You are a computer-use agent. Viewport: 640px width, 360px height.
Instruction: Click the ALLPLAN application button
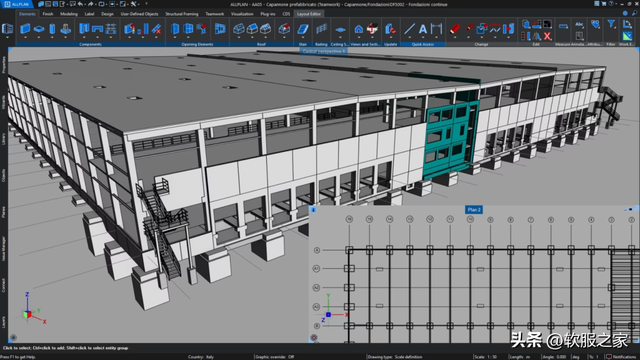17,4
